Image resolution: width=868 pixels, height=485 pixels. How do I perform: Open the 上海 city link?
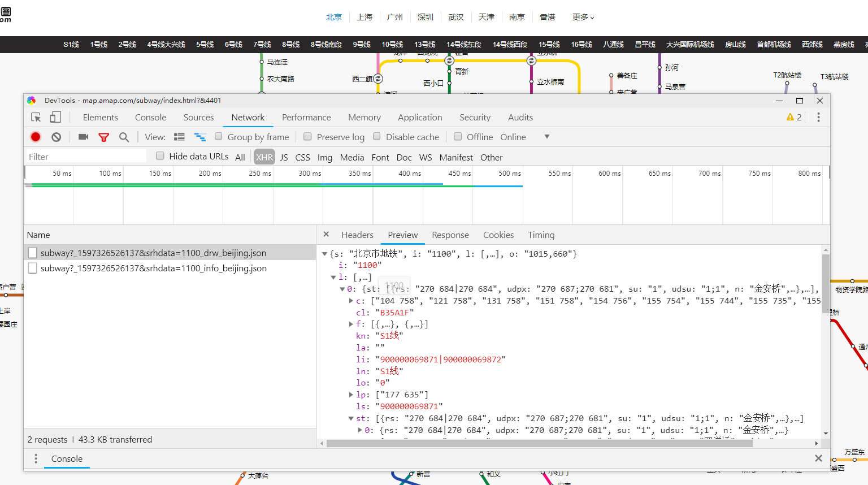pos(364,17)
